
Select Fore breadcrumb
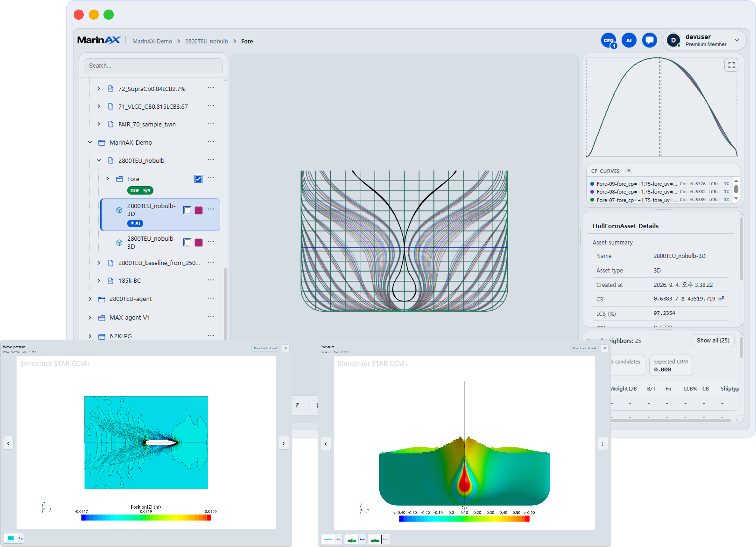click(x=247, y=41)
